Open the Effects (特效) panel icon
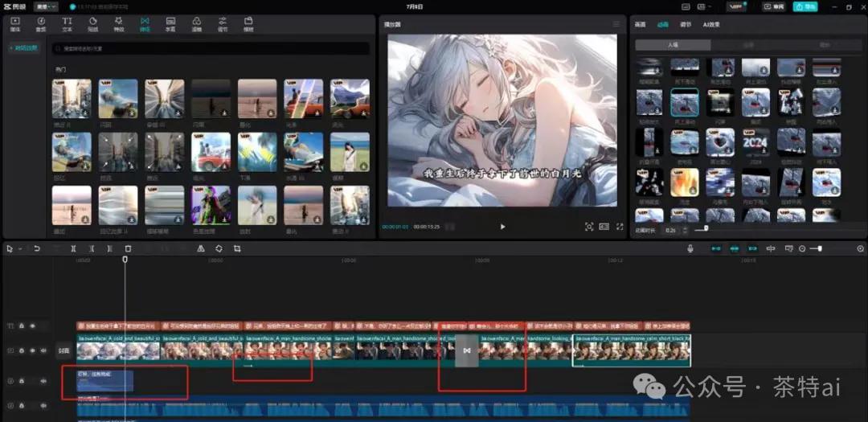 click(x=118, y=24)
